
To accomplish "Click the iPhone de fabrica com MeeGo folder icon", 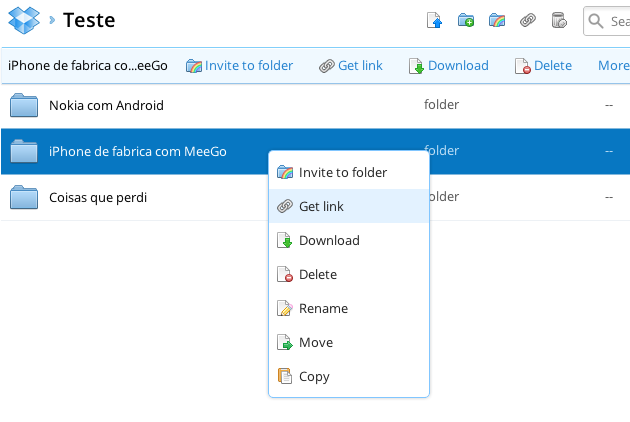I will click(24, 151).
